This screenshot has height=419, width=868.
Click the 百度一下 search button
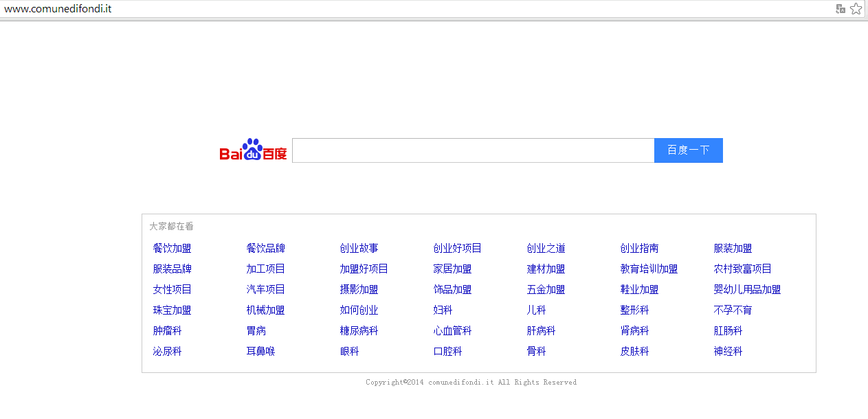(x=689, y=150)
